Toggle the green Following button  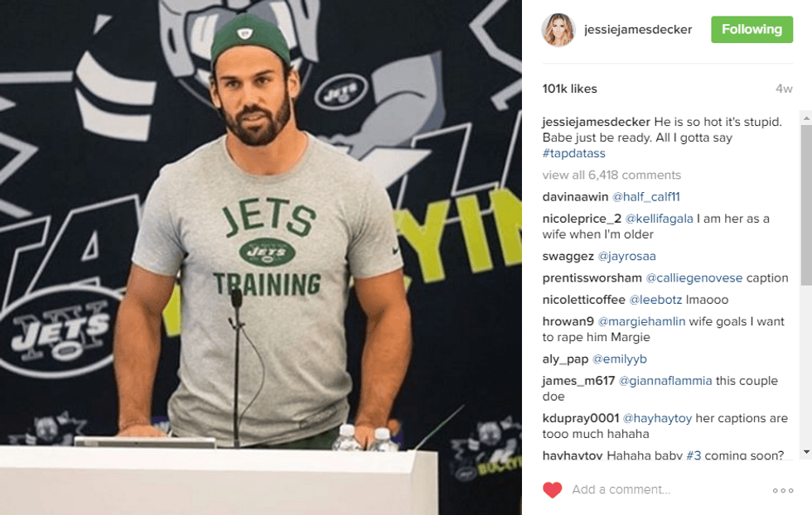click(752, 30)
